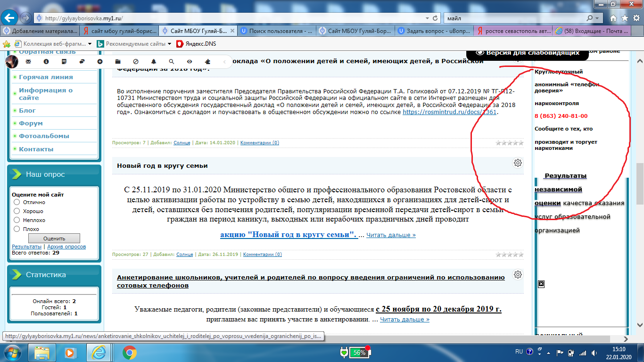Click the puzzle piece modules icon
The height and width of the screenshot is (362, 644).
pos(207,62)
